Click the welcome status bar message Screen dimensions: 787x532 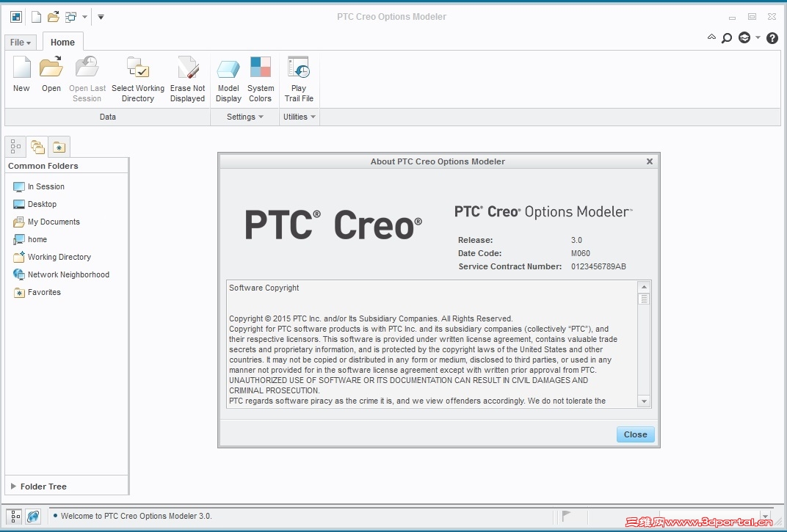[136, 516]
